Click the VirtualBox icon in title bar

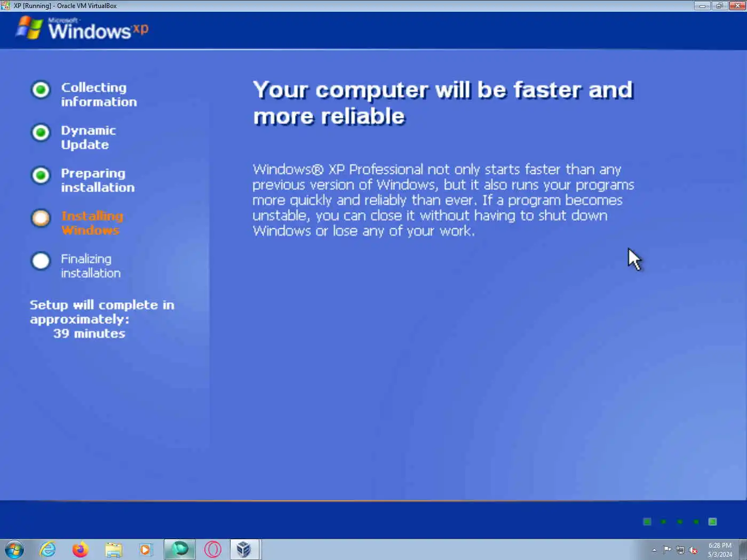click(x=5, y=5)
